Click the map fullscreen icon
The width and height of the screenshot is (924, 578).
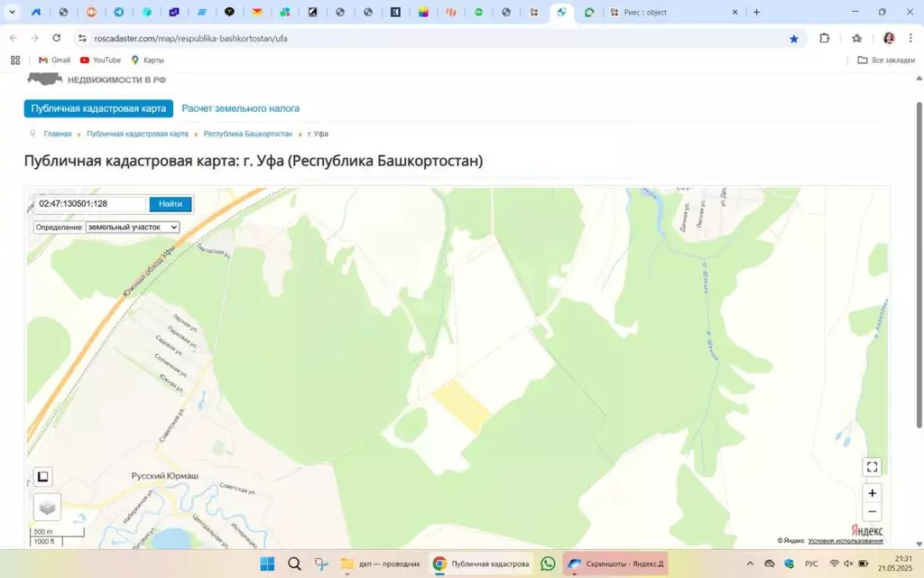[x=872, y=467]
